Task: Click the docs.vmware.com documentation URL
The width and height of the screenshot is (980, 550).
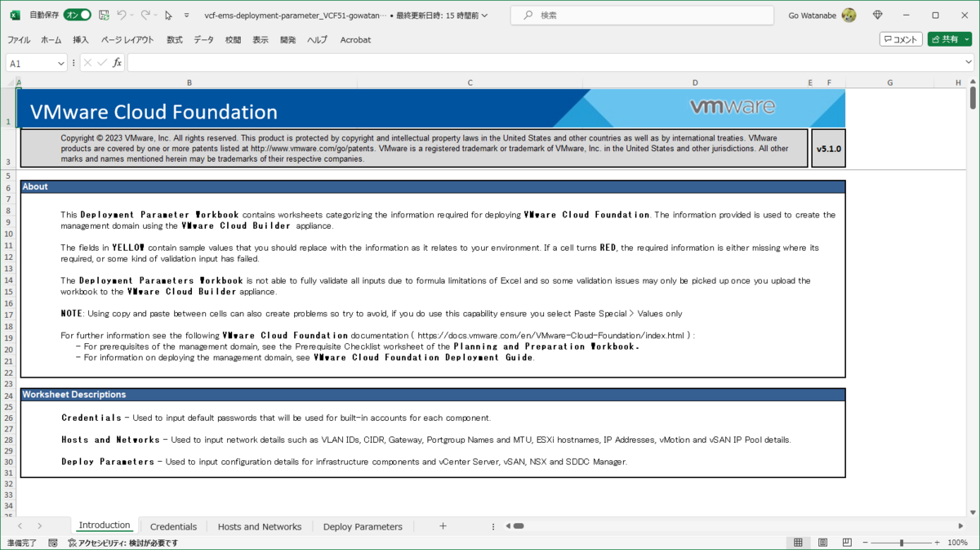Action: tap(551, 335)
